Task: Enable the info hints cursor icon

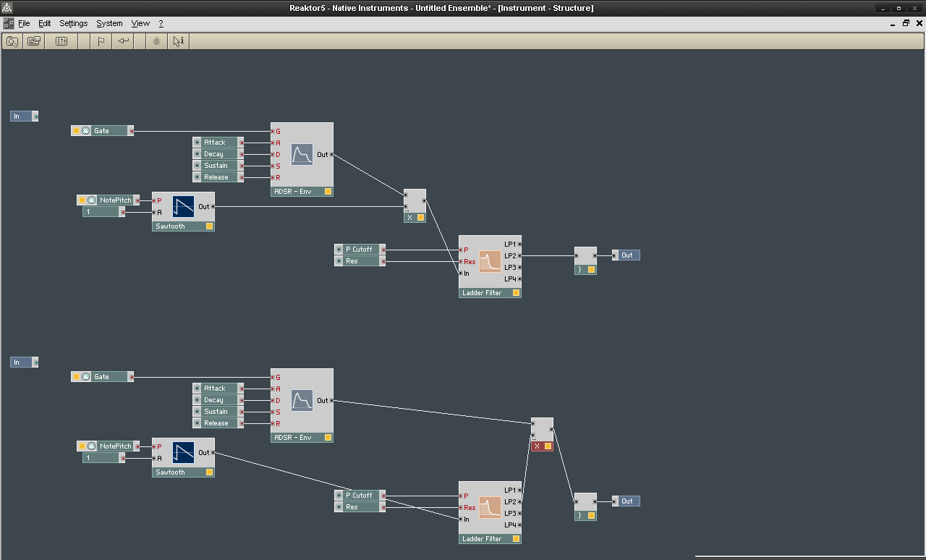Action: pos(179,41)
